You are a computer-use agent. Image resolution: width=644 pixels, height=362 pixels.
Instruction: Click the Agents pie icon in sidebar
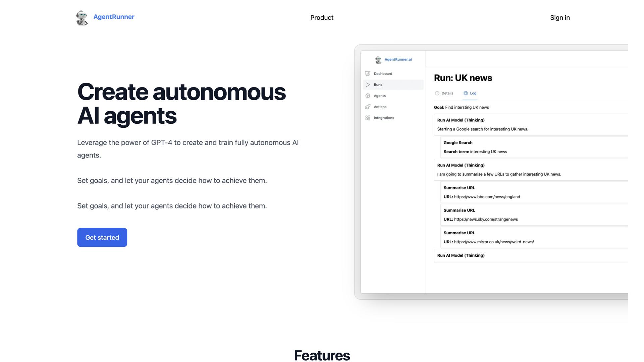pyautogui.click(x=368, y=96)
